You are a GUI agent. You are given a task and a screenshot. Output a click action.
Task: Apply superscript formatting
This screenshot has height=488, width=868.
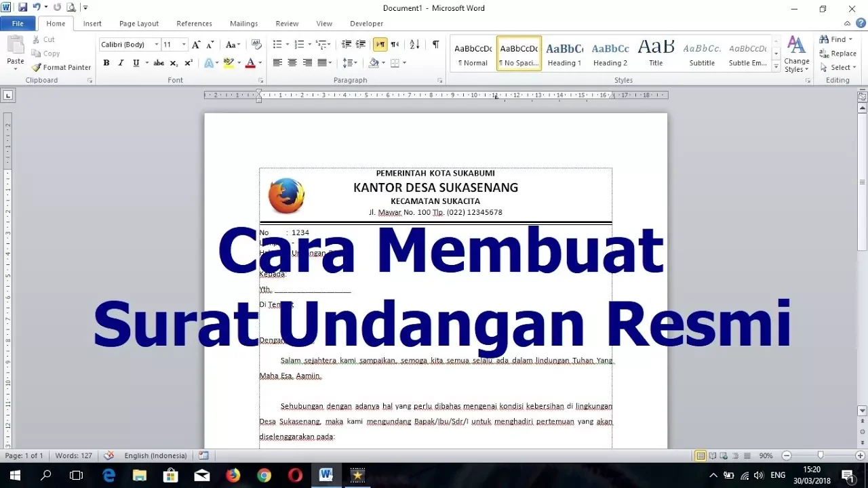pyautogui.click(x=189, y=63)
